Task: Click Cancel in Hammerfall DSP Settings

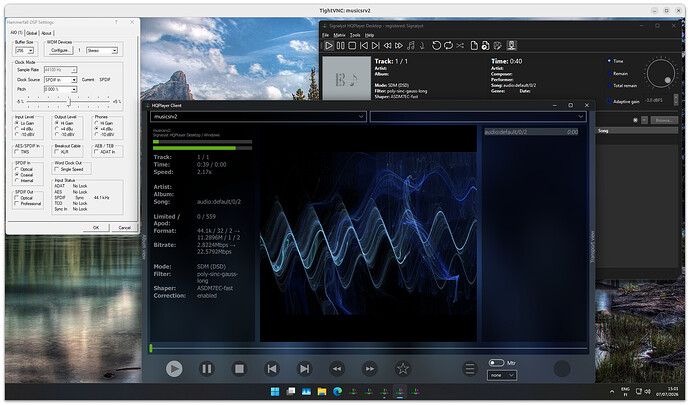Action: (x=125, y=228)
